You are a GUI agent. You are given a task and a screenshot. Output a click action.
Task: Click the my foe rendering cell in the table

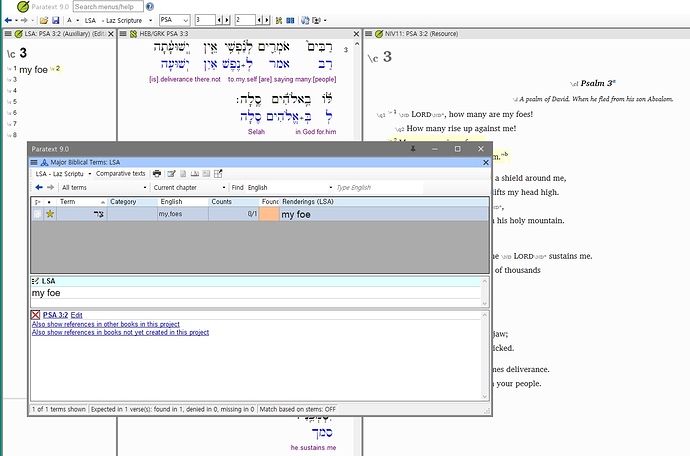tap(384, 214)
